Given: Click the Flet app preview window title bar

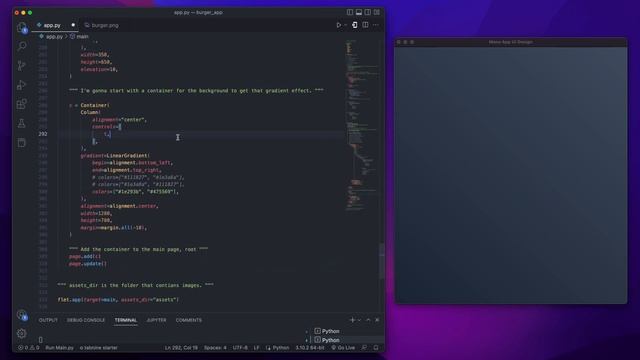Looking at the screenshot, I should click(511, 42).
